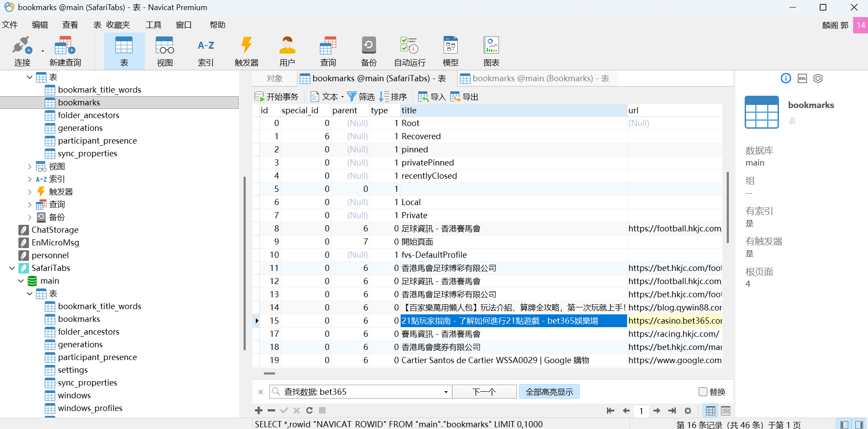This screenshot has height=429, width=868.
Task: Expand the 视图 (Views) tree node
Action: coord(29,167)
